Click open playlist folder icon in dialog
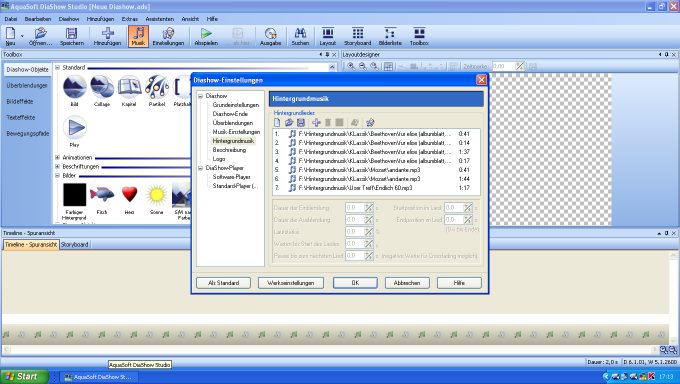The height and width of the screenshot is (384, 680). click(x=289, y=123)
